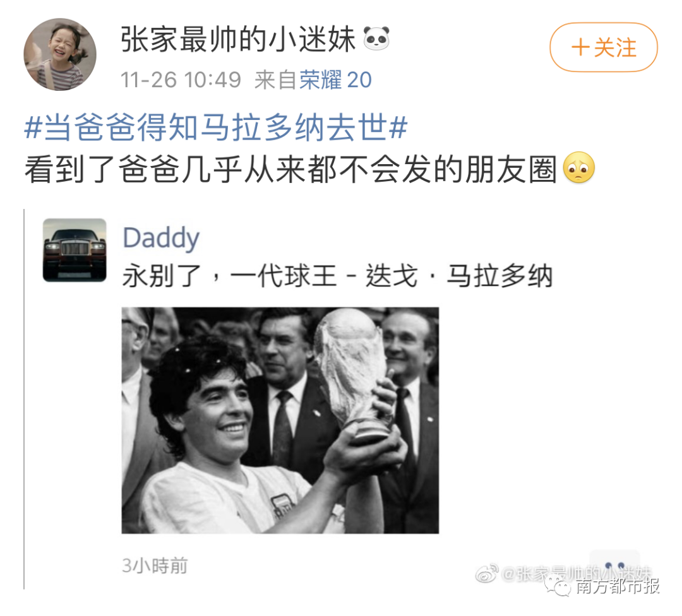The height and width of the screenshot is (616, 682).
Task: Open the username 张家最帅的小迷妹
Action: pos(238,39)
